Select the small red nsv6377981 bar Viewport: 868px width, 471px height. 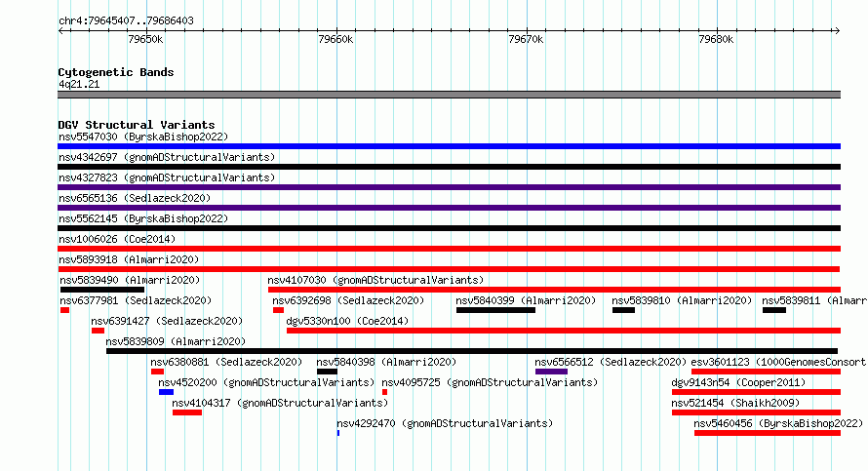[64, 310]
